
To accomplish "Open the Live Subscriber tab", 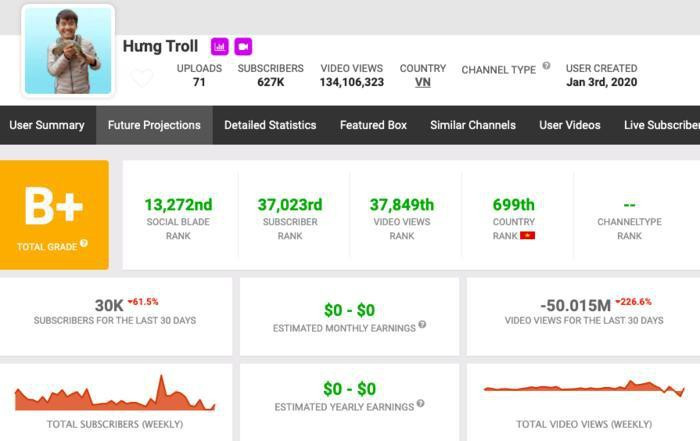I will point(661,125).
